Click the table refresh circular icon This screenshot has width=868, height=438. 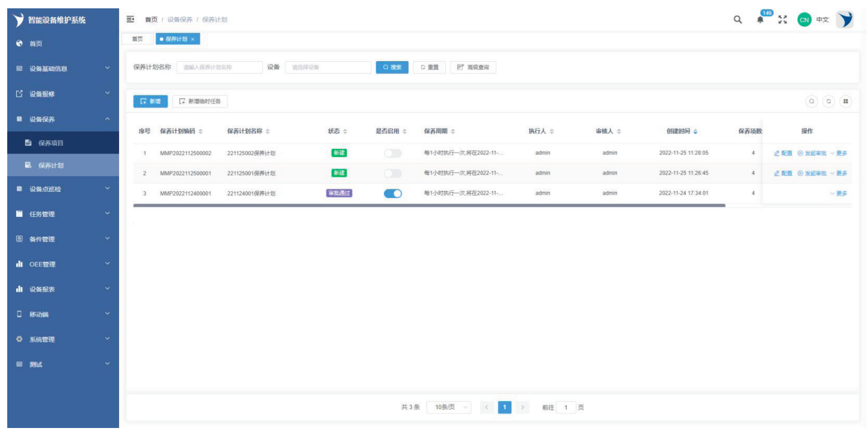(x=828, y=101)
